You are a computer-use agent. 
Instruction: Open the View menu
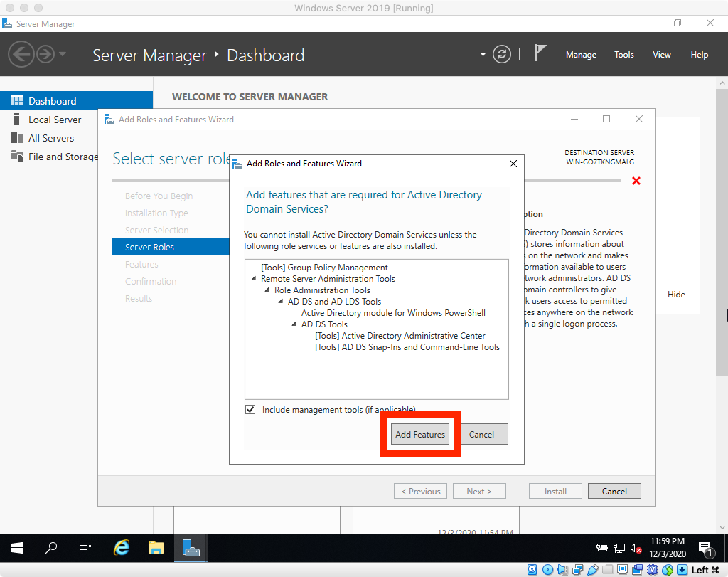click(x=662, y=55)
